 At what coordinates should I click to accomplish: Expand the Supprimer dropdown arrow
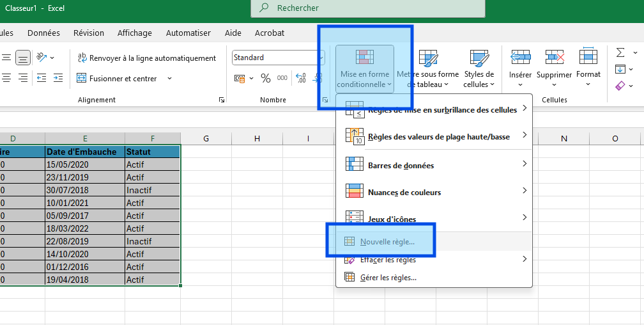pos(554,84)
